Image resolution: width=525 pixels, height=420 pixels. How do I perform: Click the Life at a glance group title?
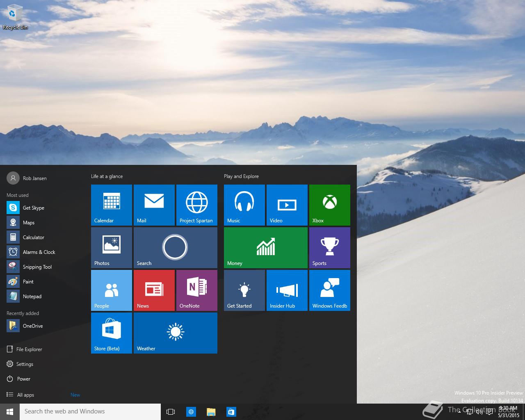tap(107, 176)
